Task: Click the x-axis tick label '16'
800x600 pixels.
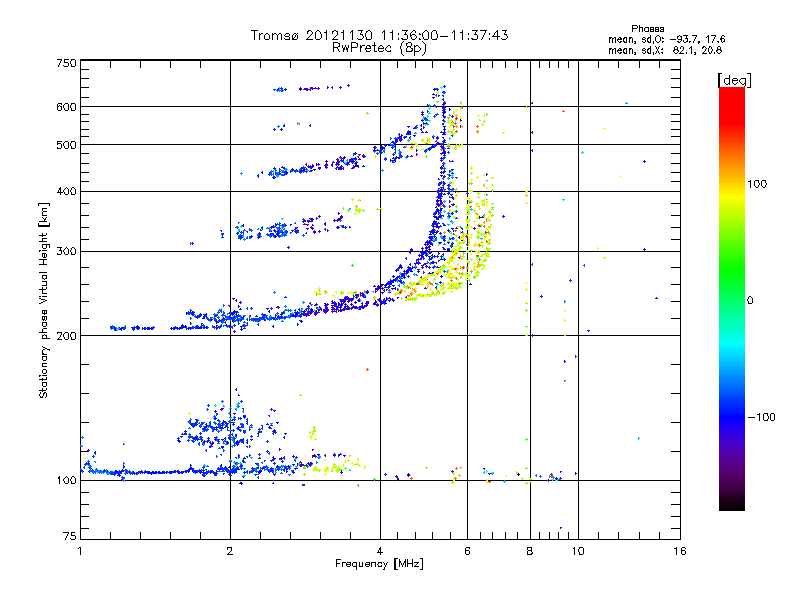Action: (x=680, y=551)
